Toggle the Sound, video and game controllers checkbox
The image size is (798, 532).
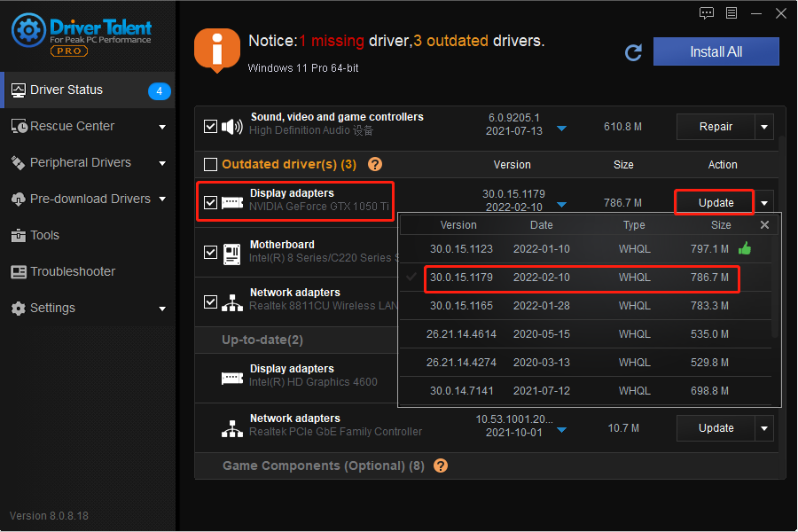(210, 126)
